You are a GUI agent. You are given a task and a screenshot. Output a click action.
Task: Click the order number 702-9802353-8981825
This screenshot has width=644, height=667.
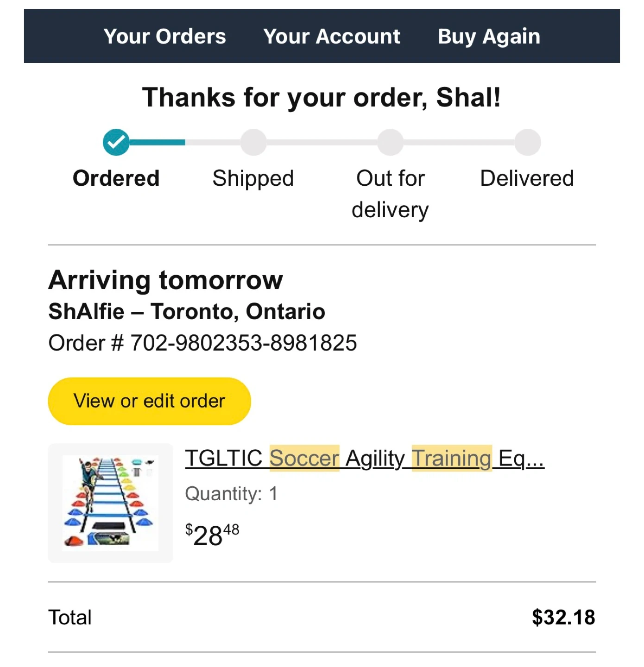pyautogui.click(x=243, y=343)
